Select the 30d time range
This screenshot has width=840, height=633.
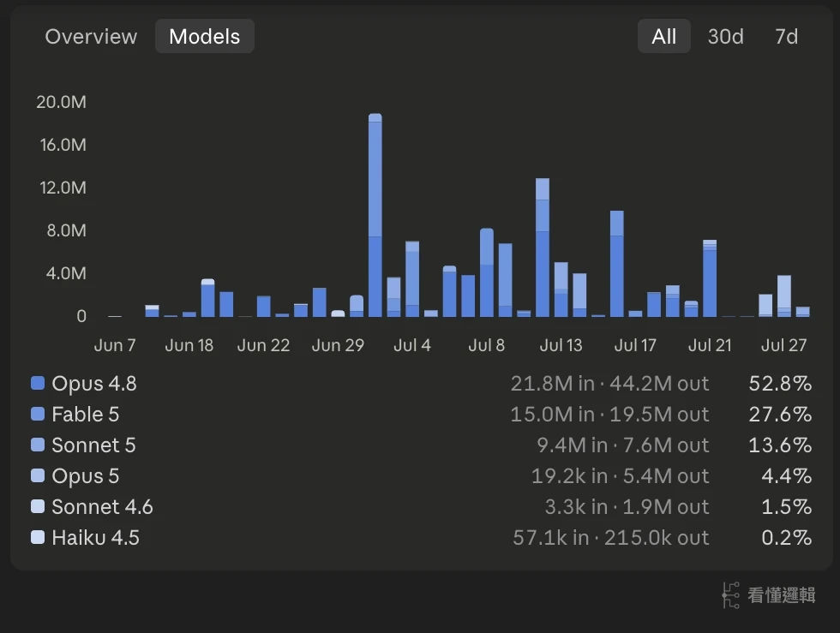(x=725, y=37)
